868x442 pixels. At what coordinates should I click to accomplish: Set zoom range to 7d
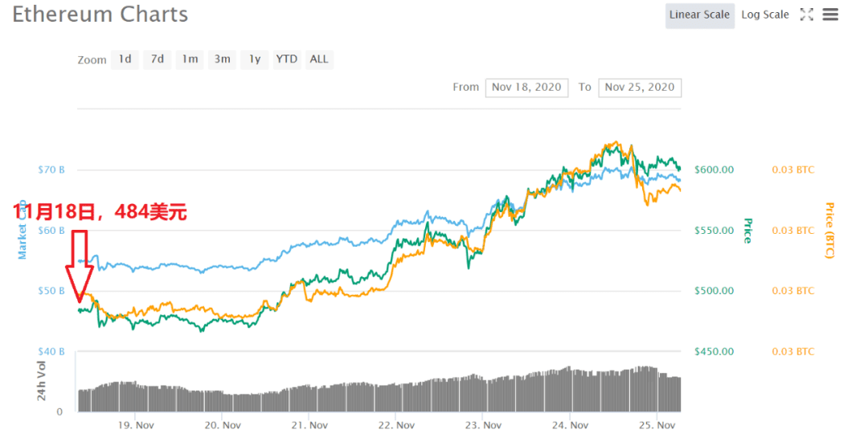click(158, 59)
